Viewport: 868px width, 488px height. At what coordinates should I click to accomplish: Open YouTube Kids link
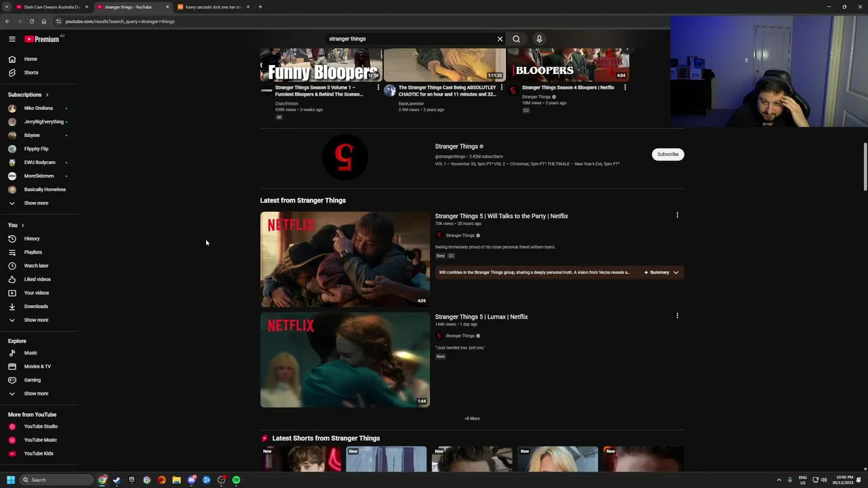(x=39, y=453)
